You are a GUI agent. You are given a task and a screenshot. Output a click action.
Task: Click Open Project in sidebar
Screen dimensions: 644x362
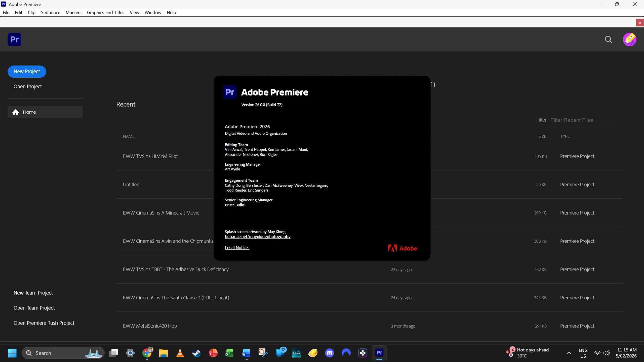click(28, 86)
